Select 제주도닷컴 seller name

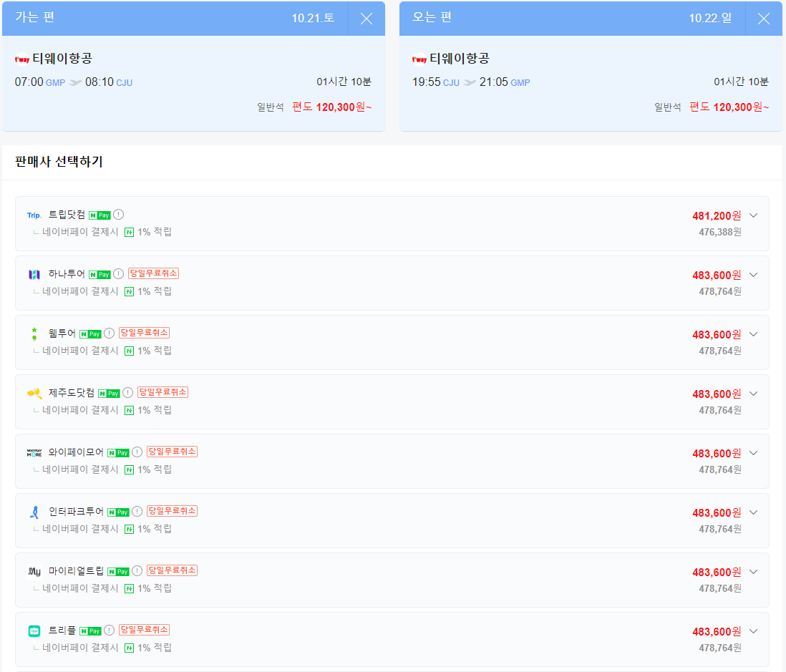point(71,392)
